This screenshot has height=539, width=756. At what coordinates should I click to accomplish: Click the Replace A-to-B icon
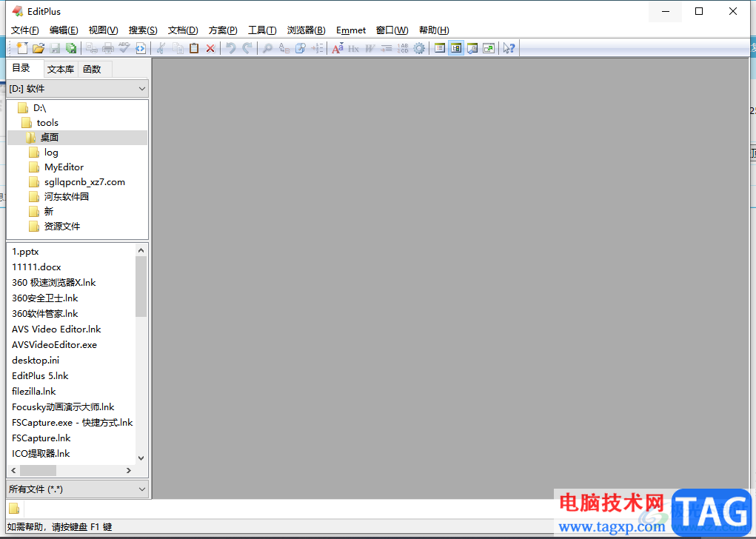(284, 47)
